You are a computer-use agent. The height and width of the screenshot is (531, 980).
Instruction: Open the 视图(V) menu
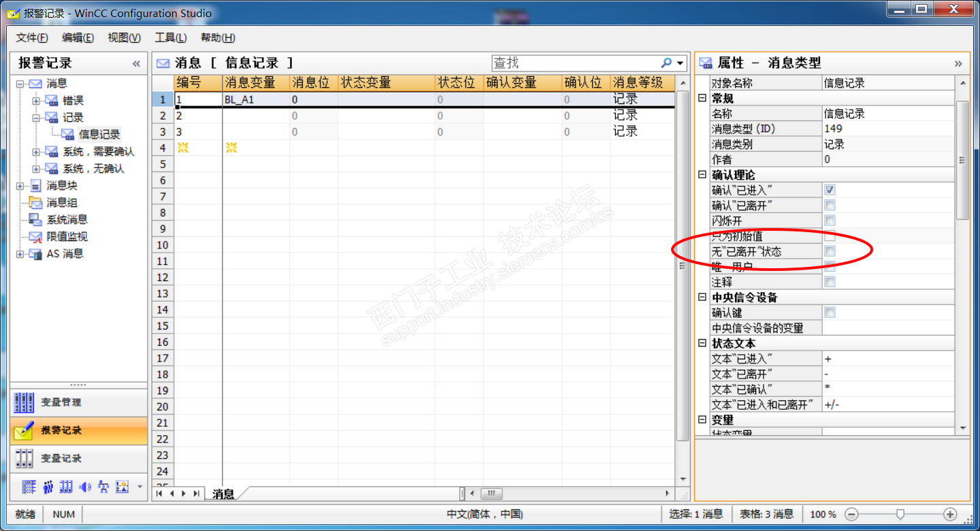click(x=124, y=37)
